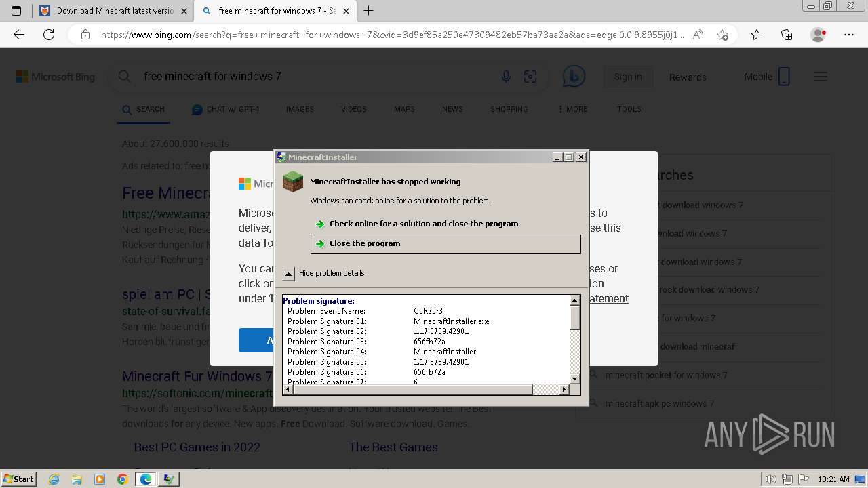868x488 pixels.
Task: Click the Mobile phone icon link
Action: click(784, 77)
